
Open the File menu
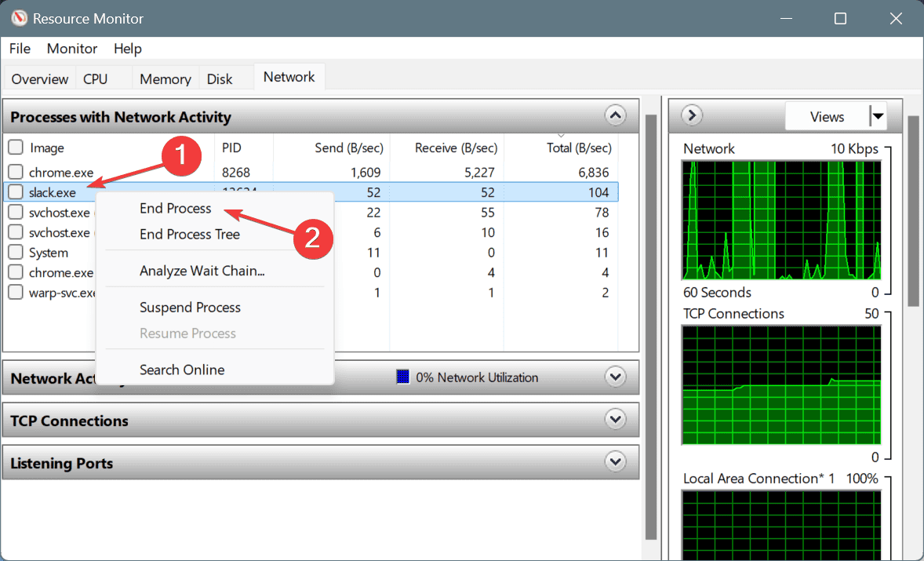click(x=20, y=49)
